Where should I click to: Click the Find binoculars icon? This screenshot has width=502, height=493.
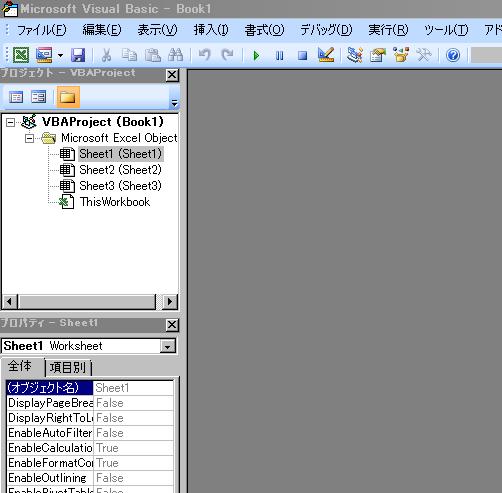[x=175, y=55]
